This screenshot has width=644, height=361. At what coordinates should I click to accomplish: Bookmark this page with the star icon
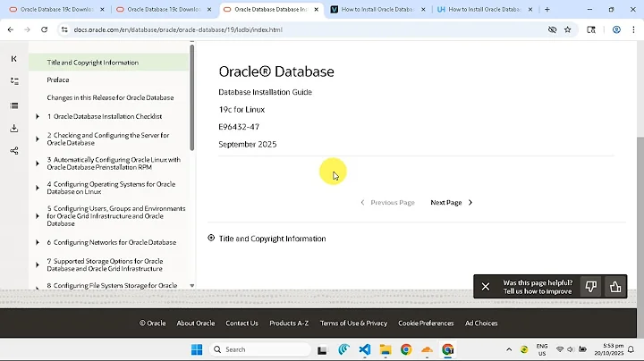coord(568,29)
